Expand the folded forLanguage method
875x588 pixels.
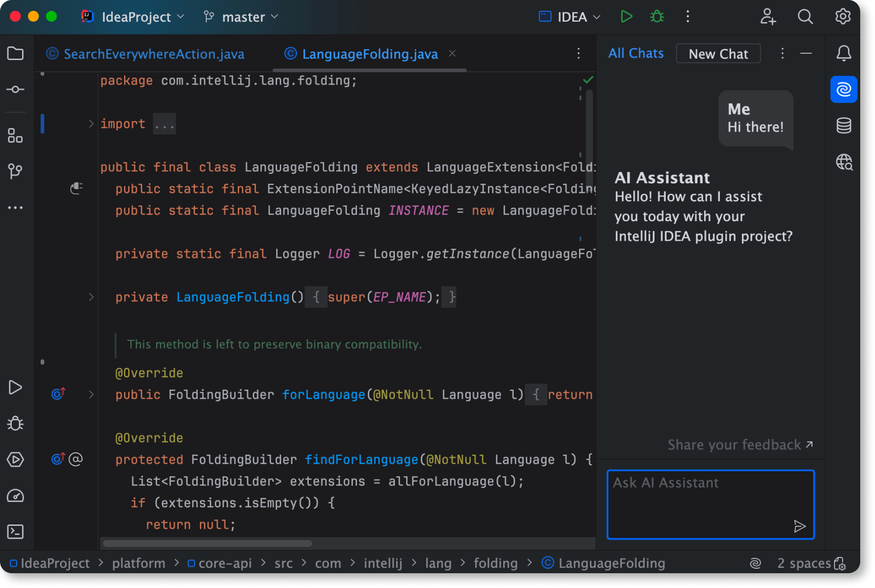click(x=91, y=394)
